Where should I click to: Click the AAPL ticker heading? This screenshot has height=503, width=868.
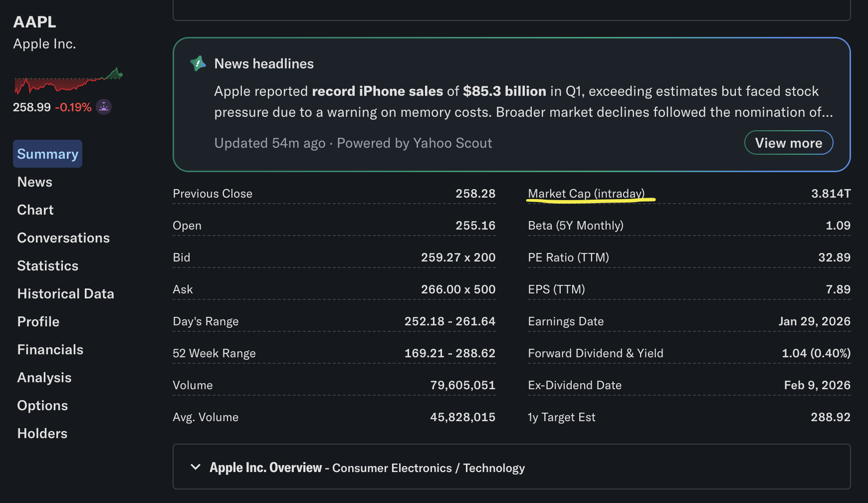pyautogui.click(x=34, y=22)
